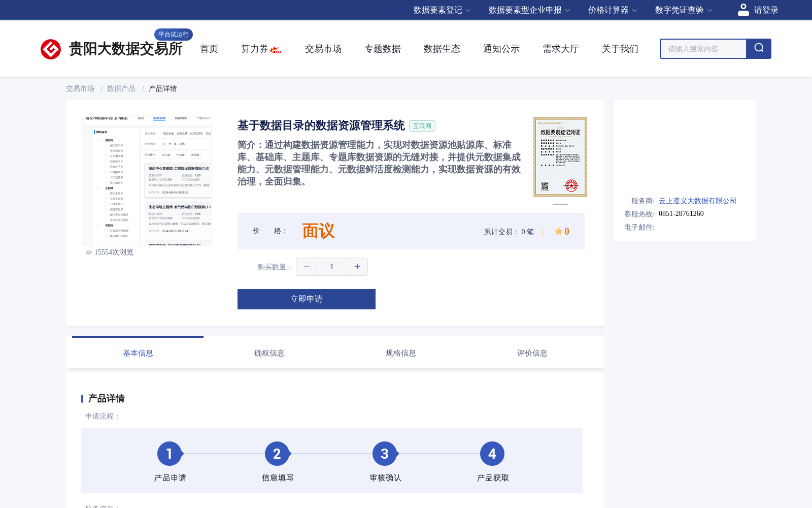Click step 3 circle 审核确认
This screenshot has width=812, height=508.
tap(385, 454)
